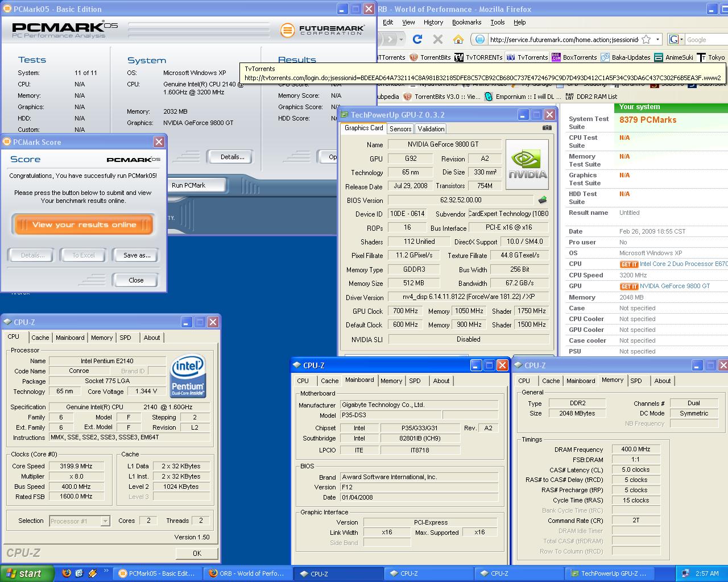Bookmark this page with the star icon

coord(646,39)
